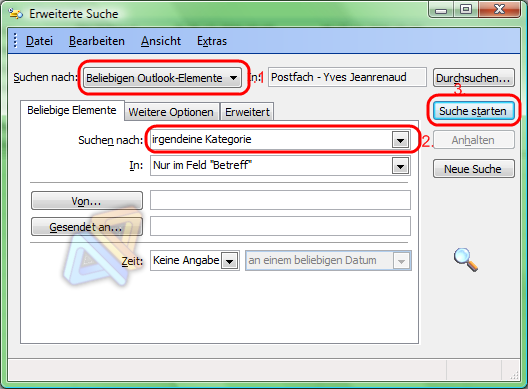This screenshot has height=389, width=528.
Task: Click the magnifying glass search icon
Action: [466, 260]
